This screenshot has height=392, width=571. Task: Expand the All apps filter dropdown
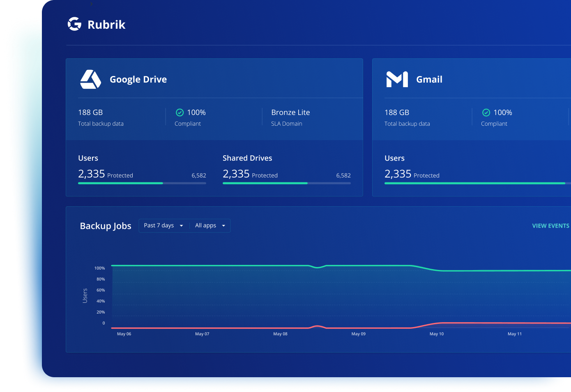(x=210, y=226)
